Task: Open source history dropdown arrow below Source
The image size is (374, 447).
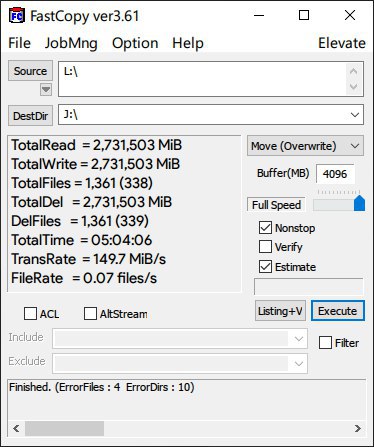Action: pos(46,89)
